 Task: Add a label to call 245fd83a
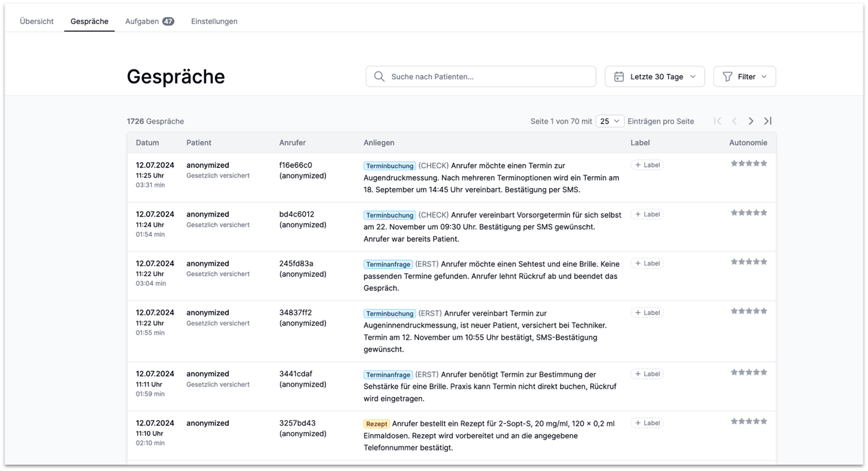point(647,263)
